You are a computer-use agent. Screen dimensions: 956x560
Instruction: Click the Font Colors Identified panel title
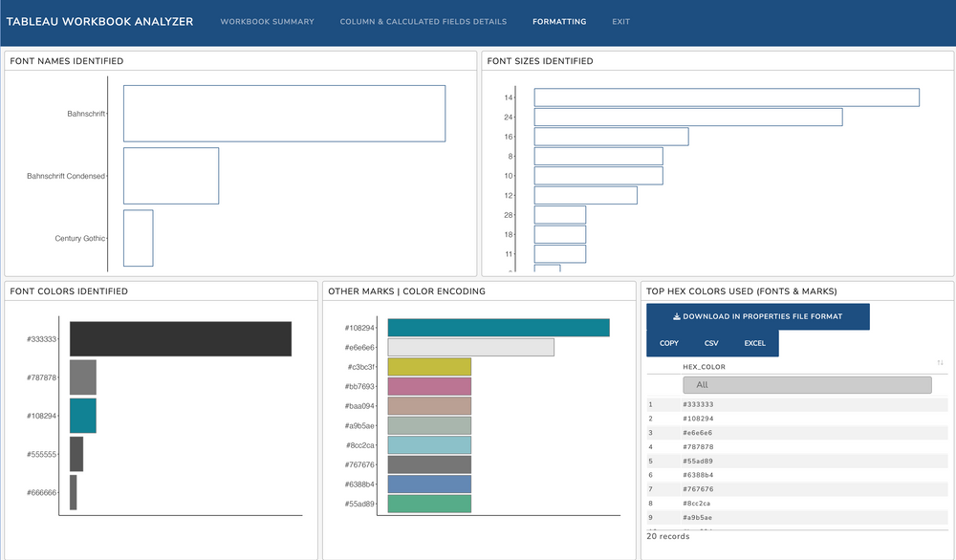[69, 291]
